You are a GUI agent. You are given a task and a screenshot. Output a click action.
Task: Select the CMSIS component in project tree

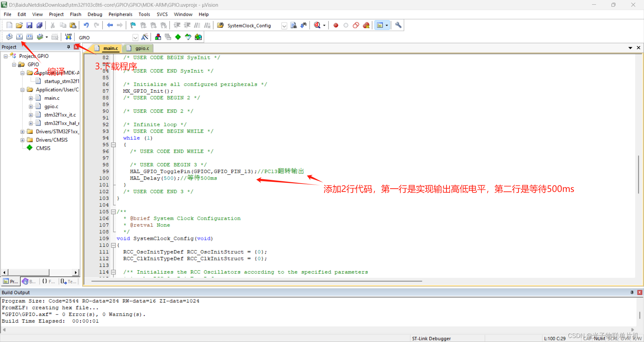point(43,148)
